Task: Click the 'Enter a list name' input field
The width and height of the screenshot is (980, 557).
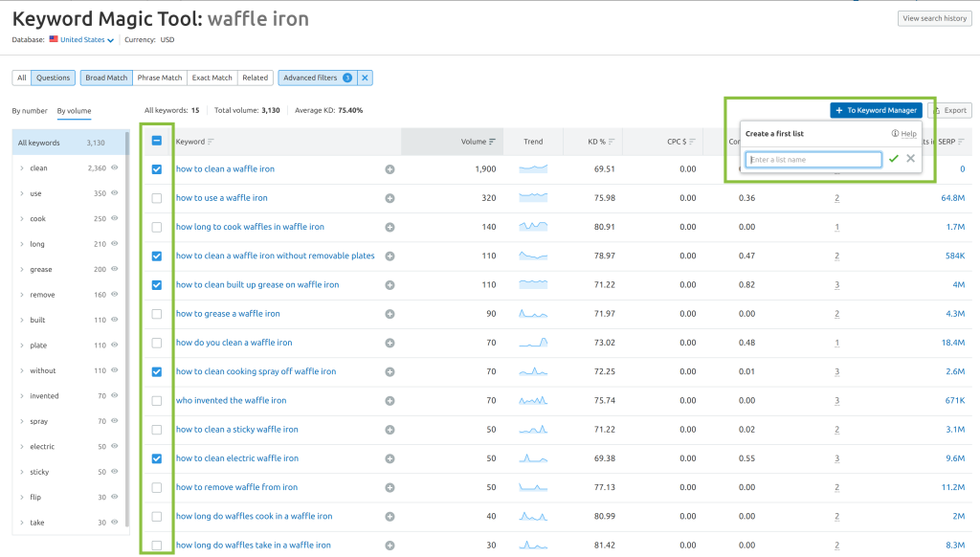Action: click(813, 160)
